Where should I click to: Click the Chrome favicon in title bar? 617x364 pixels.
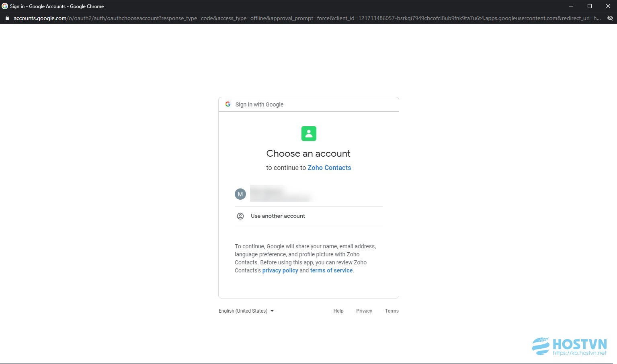[5, 6]
